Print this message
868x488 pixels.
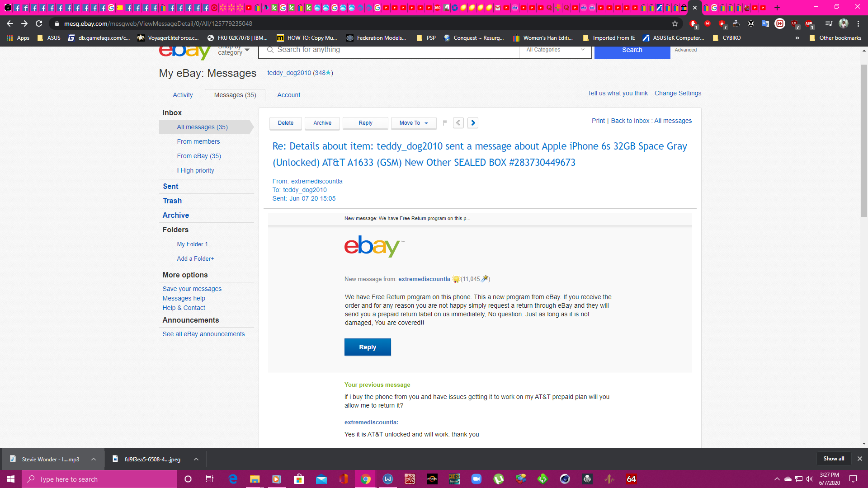[598, 121]
